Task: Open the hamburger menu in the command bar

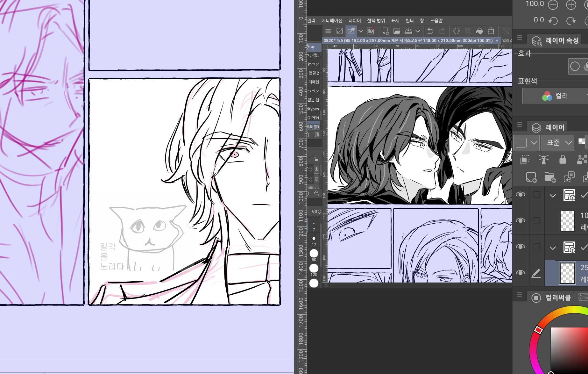Action: (328, 31)
